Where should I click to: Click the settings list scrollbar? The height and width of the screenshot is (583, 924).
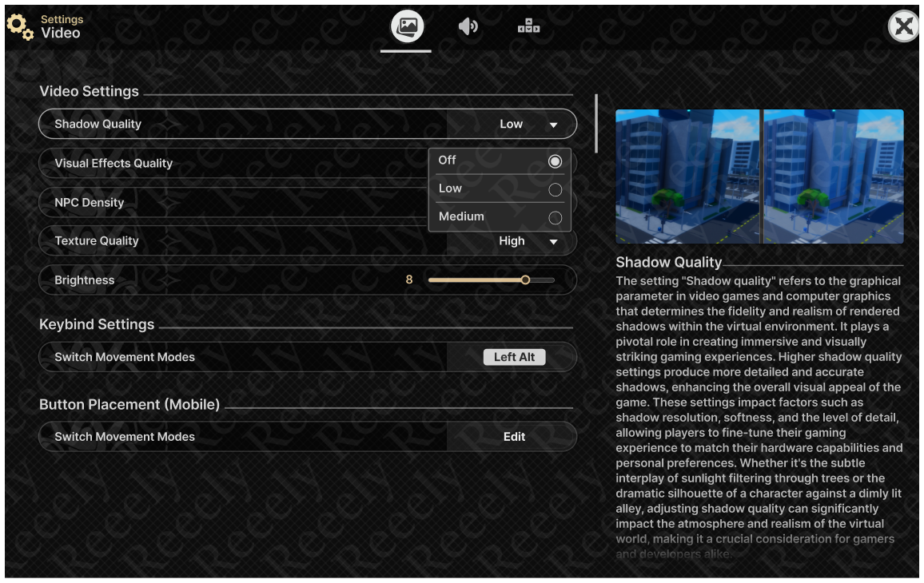click(596, 123)
